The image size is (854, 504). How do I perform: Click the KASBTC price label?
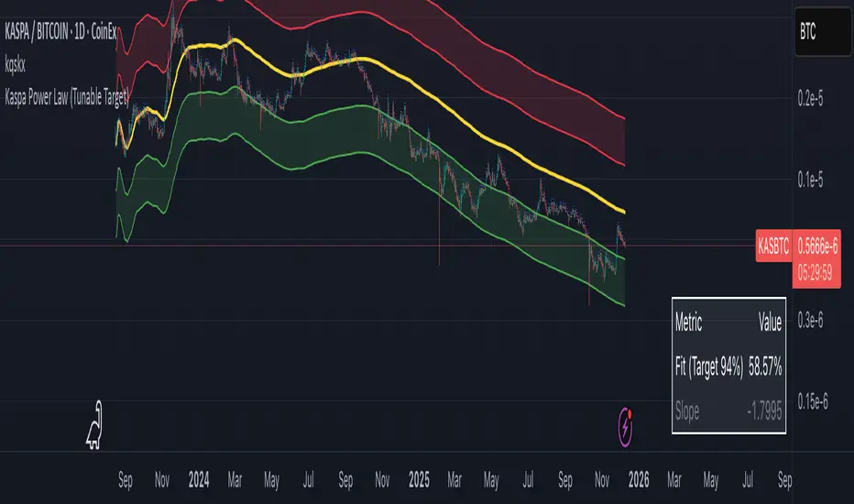click(773, 247)
